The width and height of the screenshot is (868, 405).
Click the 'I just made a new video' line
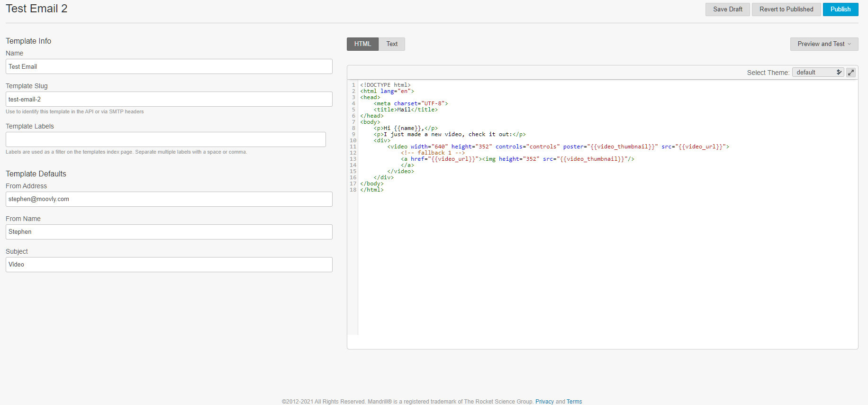(x=450, y=134)
